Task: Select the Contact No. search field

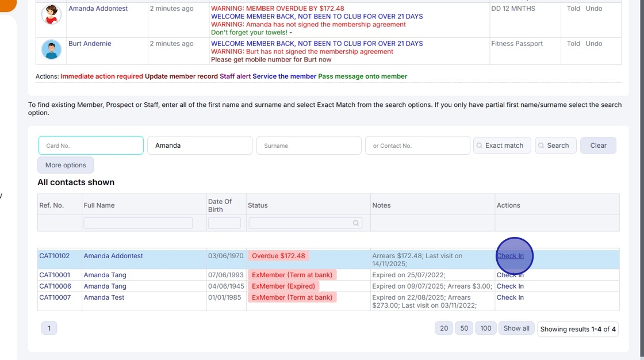Action: (417, 145)
